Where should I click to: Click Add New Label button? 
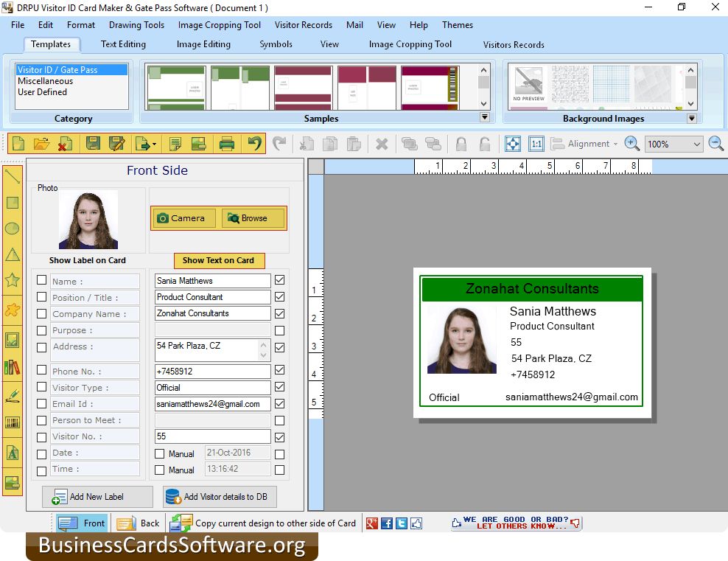[x=97, y=497]
